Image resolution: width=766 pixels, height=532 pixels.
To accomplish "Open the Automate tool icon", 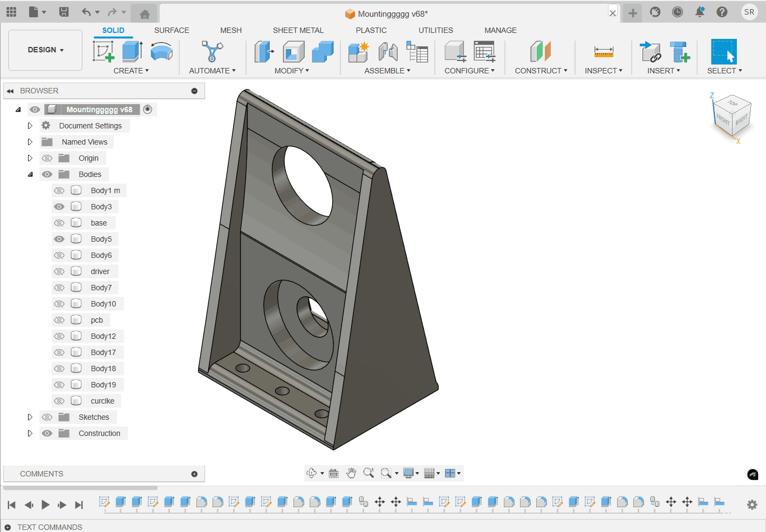I will coord(212,51).
